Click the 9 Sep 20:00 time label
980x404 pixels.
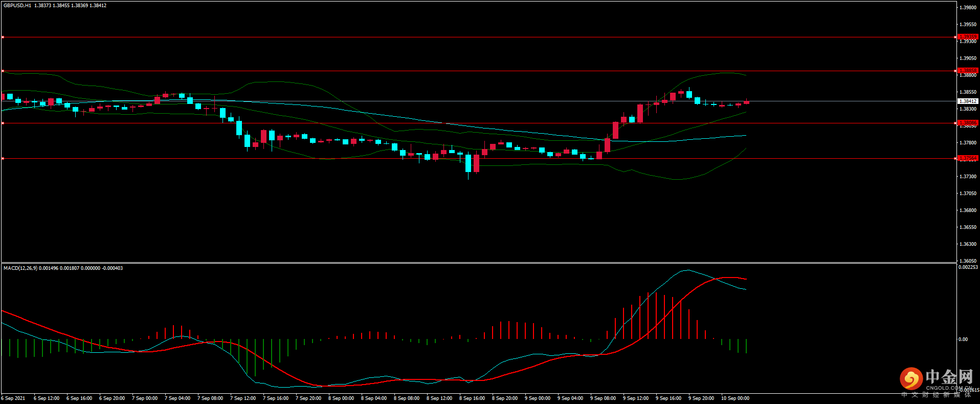tap(701, 398)
